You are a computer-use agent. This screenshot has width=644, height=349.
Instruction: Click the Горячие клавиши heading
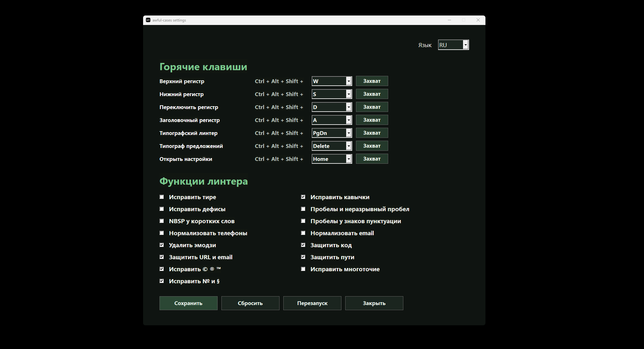click(x=203, y=67)
